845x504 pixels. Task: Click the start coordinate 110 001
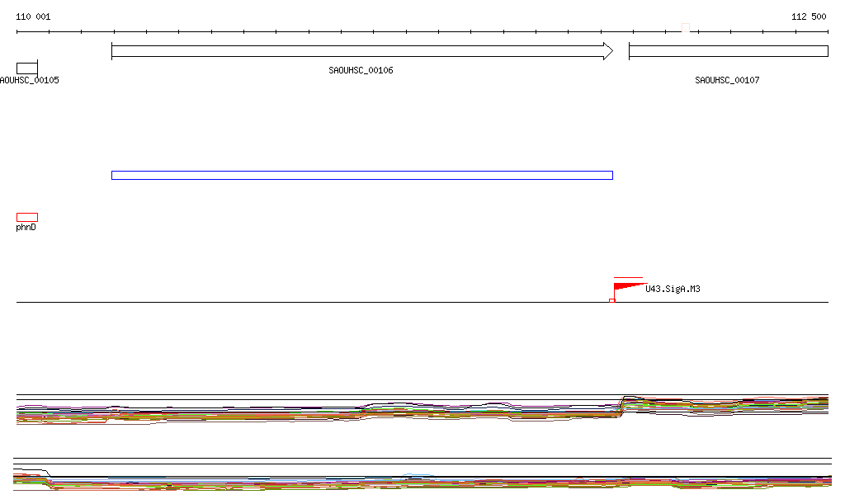coord(33,16)
